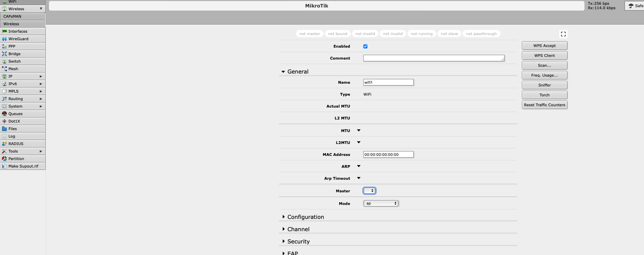Click the Bridge icon in sidebar

[4, 54]
